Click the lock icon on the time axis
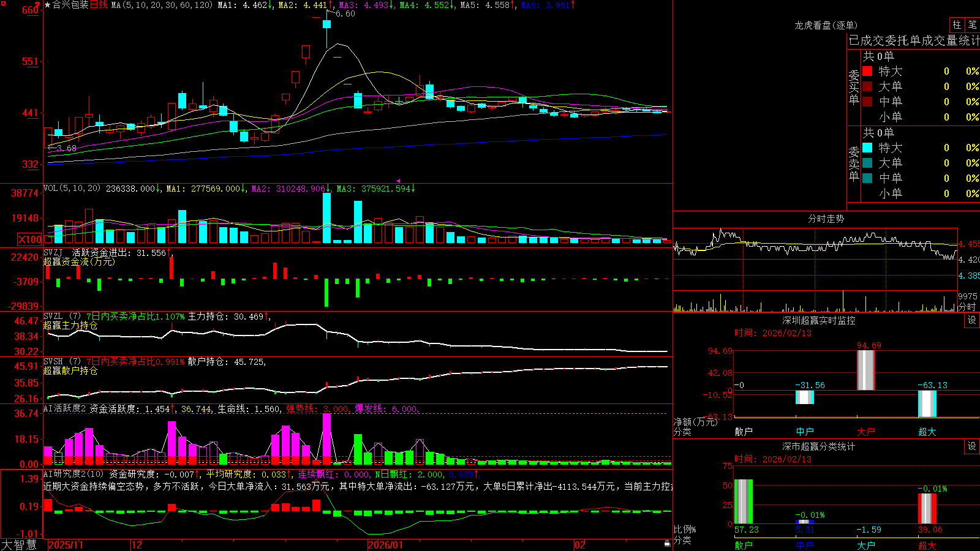Image resolution: width=980 pixels, height=551 pixels. (667, 544)
